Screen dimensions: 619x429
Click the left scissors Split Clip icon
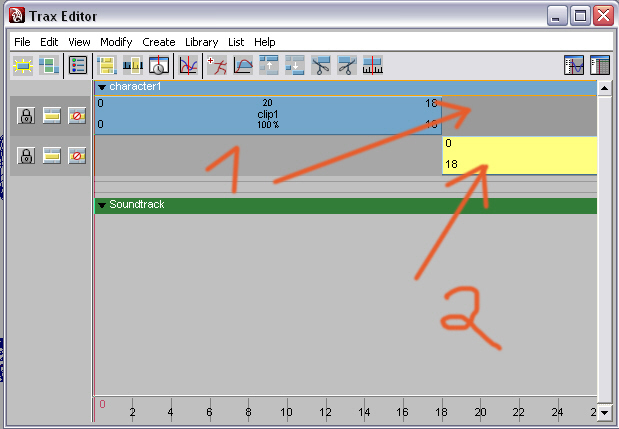pos(321,66)
